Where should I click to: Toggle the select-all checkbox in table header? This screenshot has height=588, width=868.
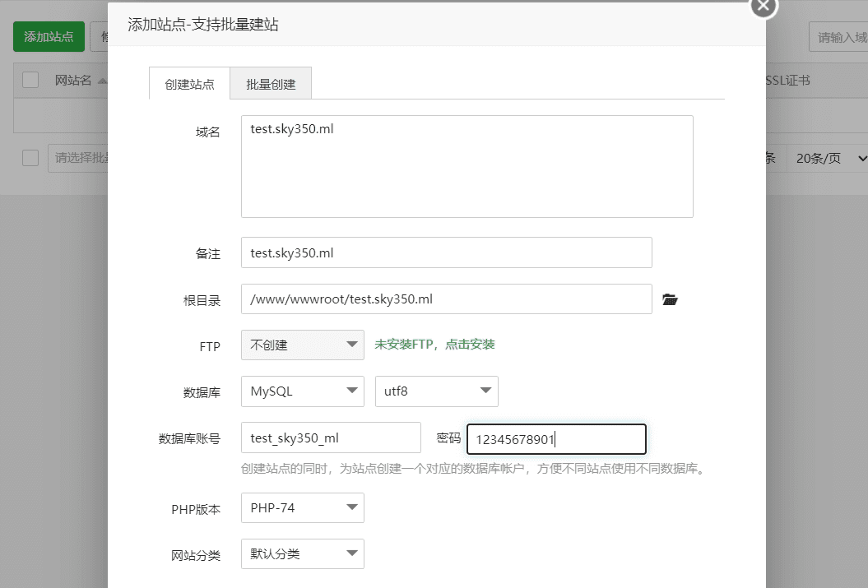(30, 80)
